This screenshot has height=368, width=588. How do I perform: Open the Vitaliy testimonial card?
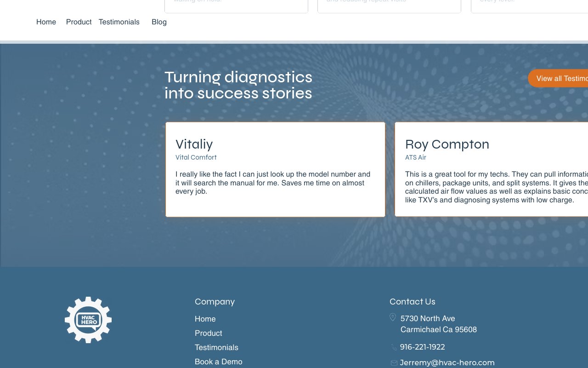(275, 169)
